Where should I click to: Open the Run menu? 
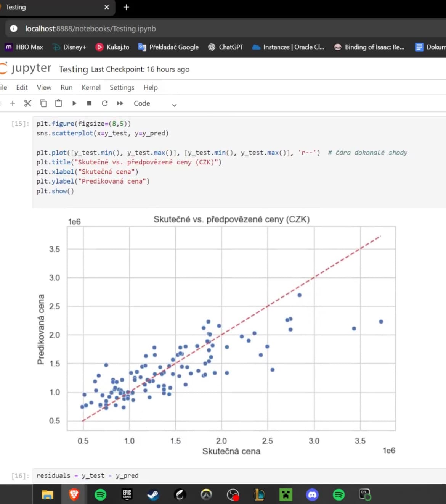(66, 87)
